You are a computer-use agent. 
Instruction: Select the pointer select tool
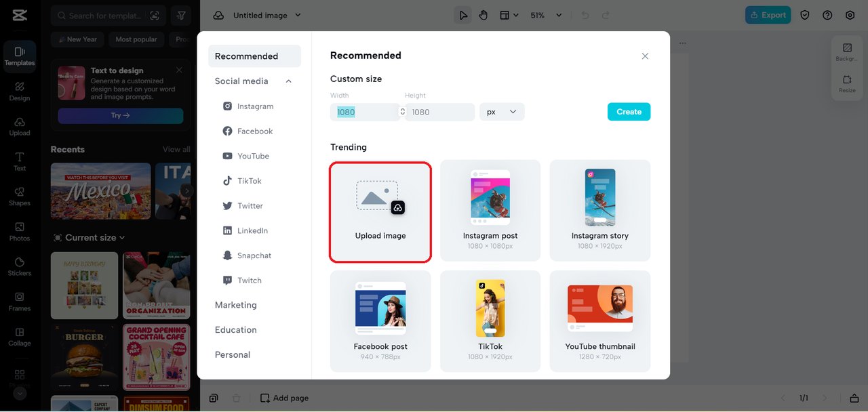pos(463,15)
